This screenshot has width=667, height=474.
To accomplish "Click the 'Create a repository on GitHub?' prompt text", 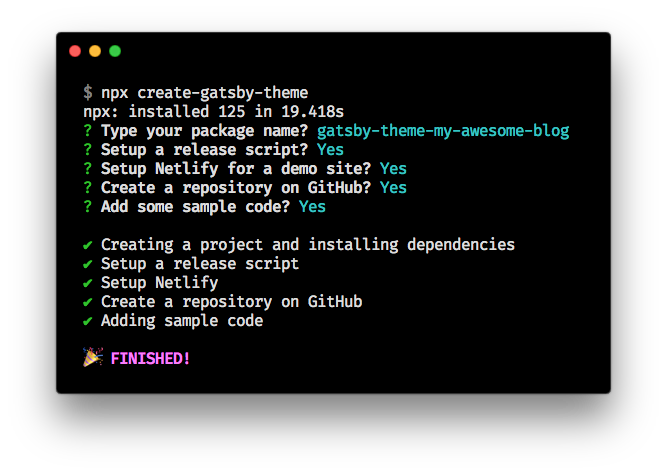I will coord(236,188).
